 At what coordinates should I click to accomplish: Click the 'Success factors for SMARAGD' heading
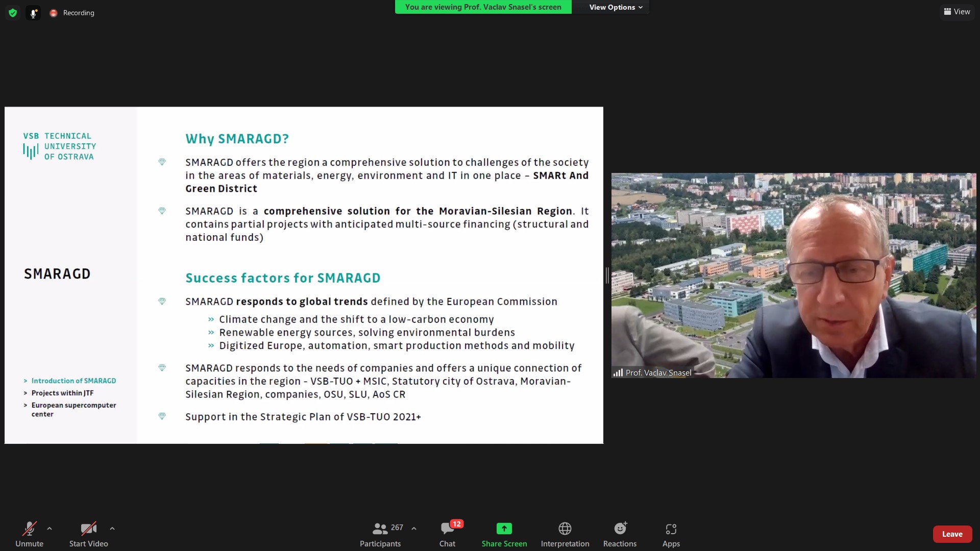click(283, 278)
